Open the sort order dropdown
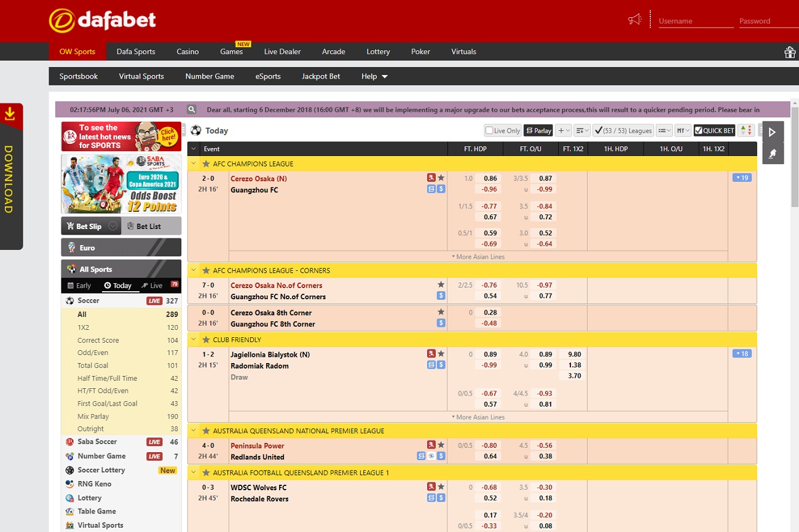 [583, 130]
